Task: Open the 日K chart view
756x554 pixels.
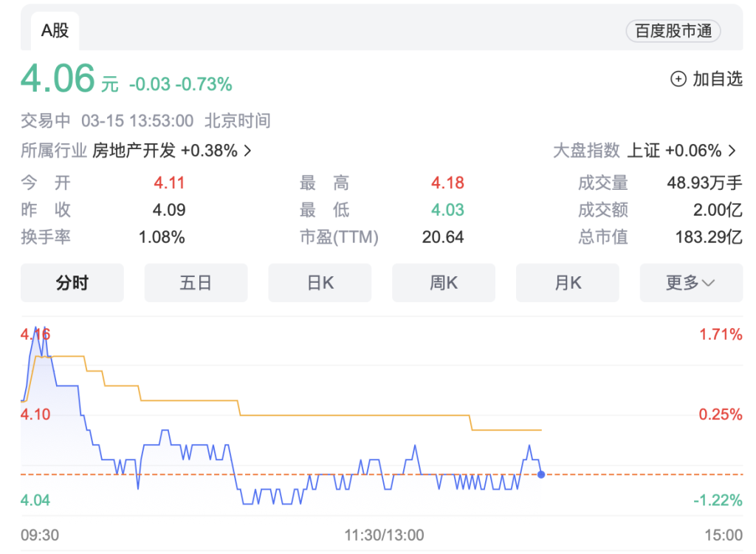Action: point(320,283)
